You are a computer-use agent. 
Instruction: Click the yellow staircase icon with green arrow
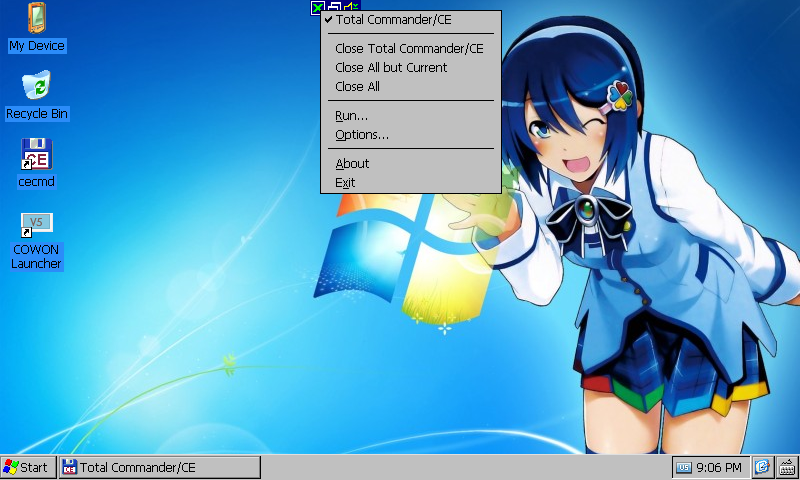click(x=352, y=6)
